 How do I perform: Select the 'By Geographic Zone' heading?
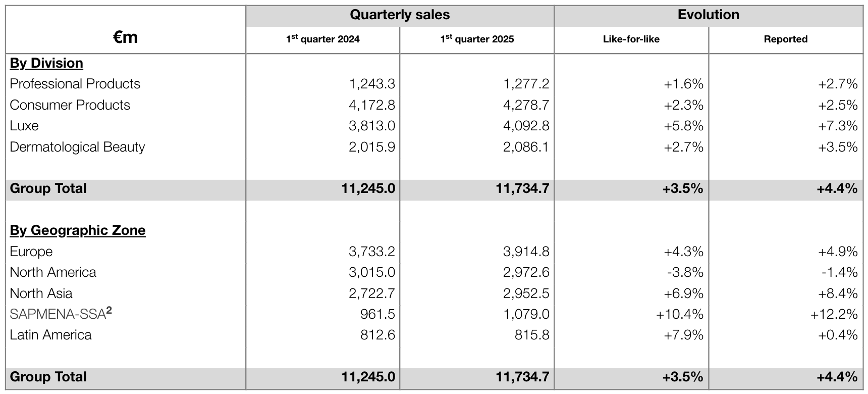pyautogui.click(x=78, y=230)
